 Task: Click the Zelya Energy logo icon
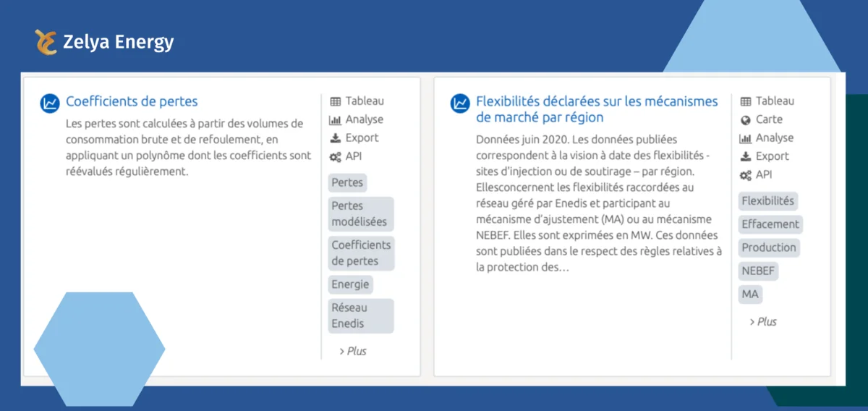(46, 42)
